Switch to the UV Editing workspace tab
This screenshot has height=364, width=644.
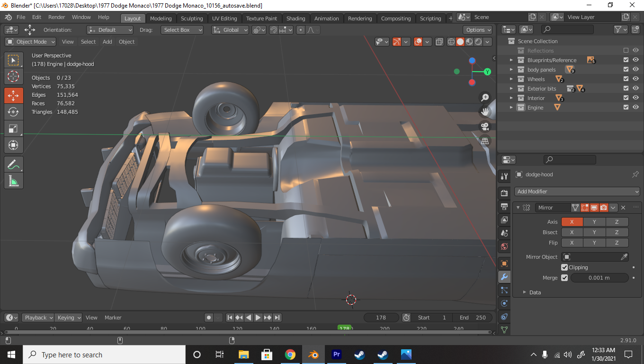(x=224, y=18)
